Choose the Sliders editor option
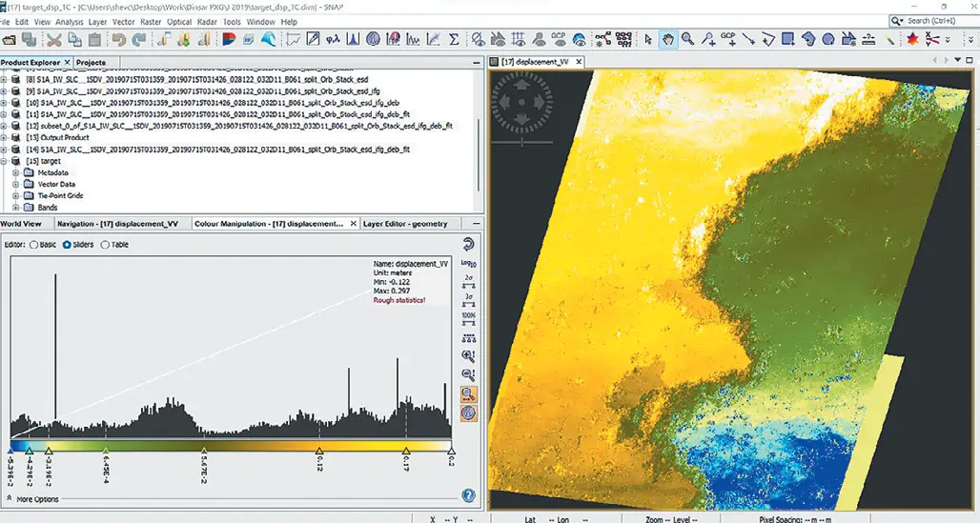This screenshot has height=523, width=980. click(67, 245)
